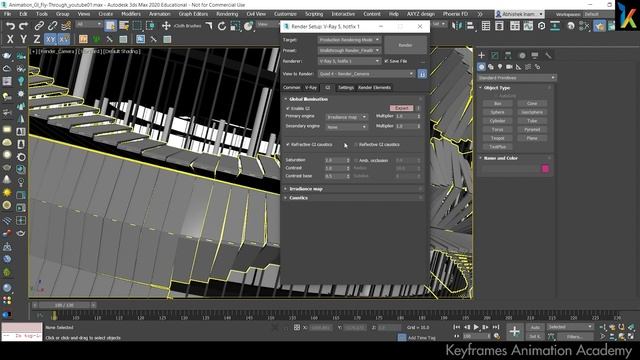The height and width of the screenshot is (360, 640).
Task: Click the Play Animation button
Action: [x=476, y=327]
